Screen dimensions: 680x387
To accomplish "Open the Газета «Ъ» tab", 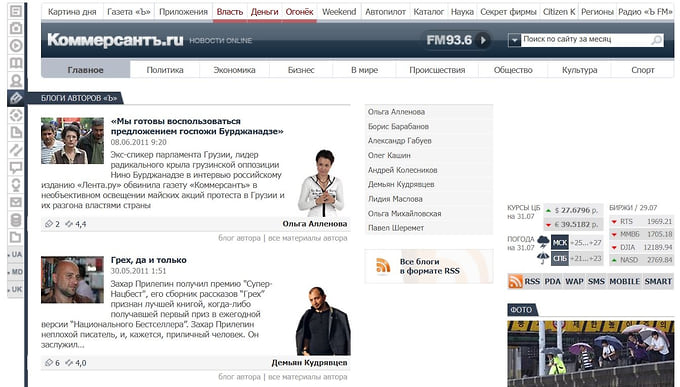I will [x=128, y=12].
